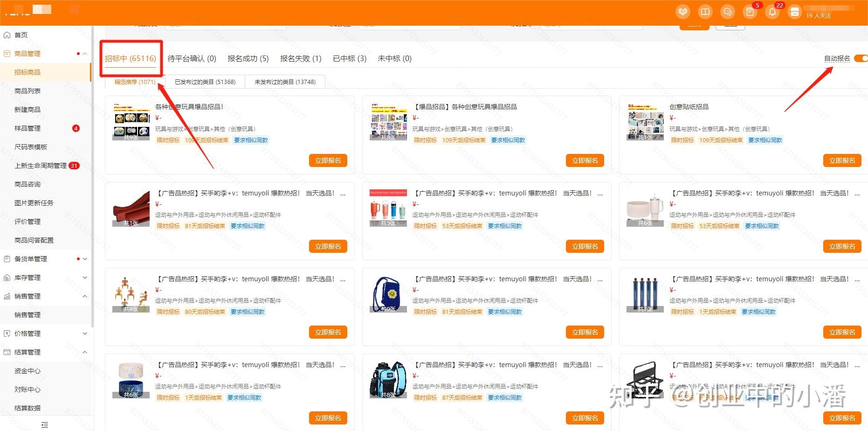Open the chat bubbles message icon
Screen dimensions: 868x431
[728, 12]
